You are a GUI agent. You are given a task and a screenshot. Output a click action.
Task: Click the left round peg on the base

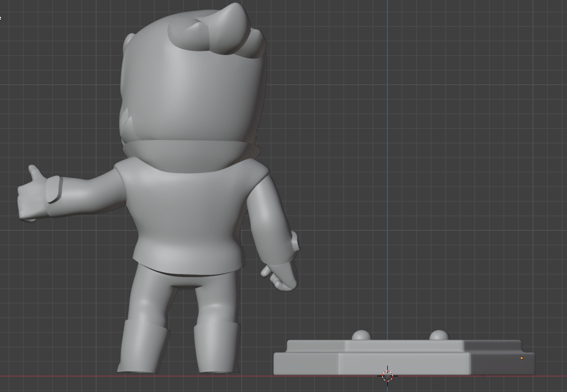(x=361, y=335)
